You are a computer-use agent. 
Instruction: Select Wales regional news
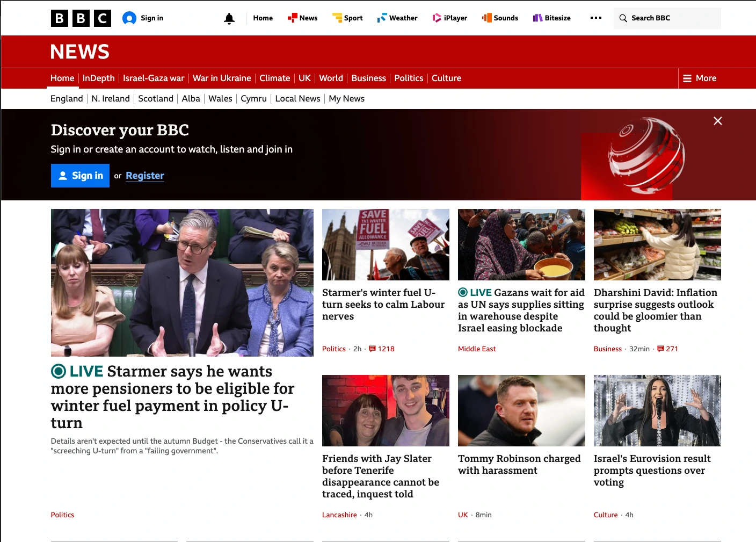[x=220, y=99]
